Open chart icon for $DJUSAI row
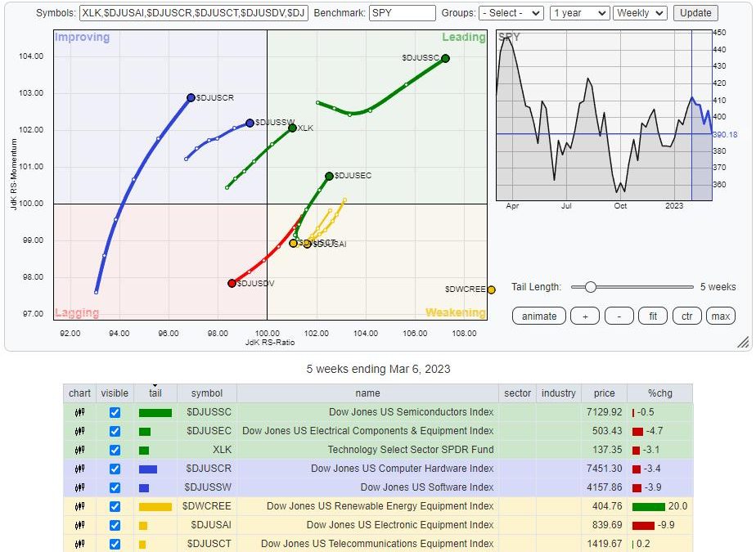This screenshot has width=756, height=552. point(79,525)
